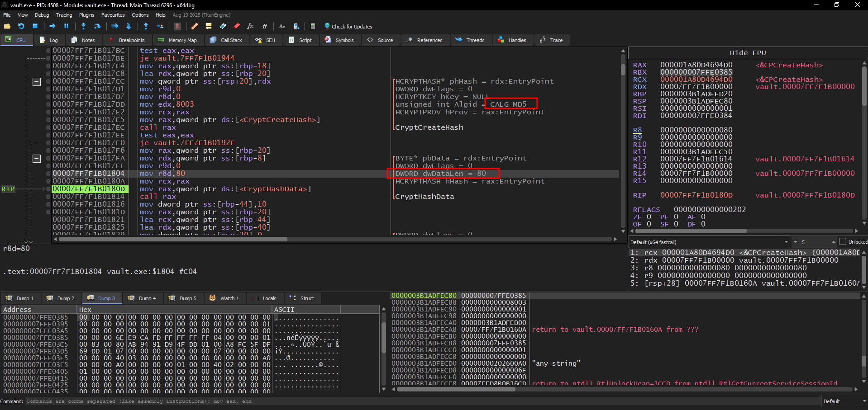Run the program with the arrow icon
Image resolution: width=868 pixels, height=410 pixels.
(x=52, y=26)
